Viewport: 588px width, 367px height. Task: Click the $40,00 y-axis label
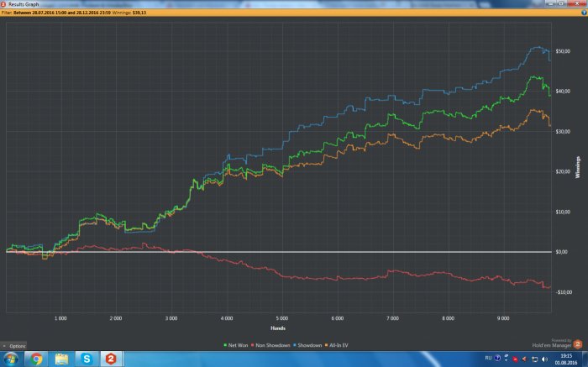563,91
